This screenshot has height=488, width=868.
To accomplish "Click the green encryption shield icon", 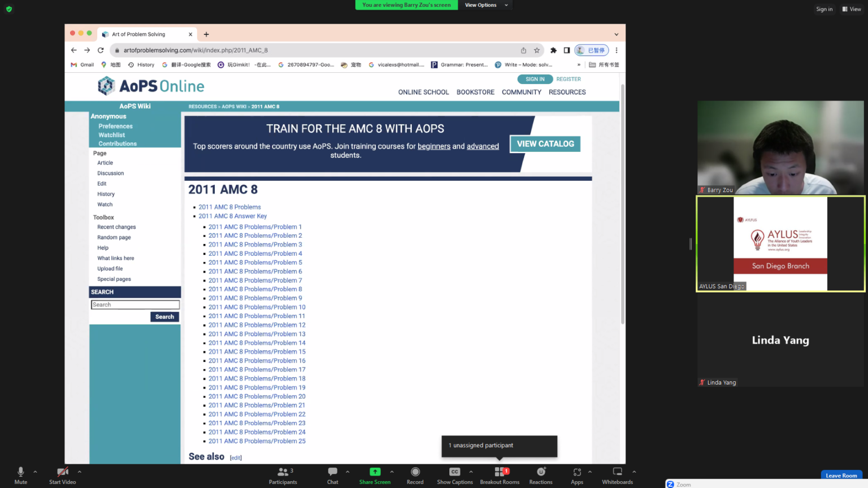I will [x=9, y=9].
